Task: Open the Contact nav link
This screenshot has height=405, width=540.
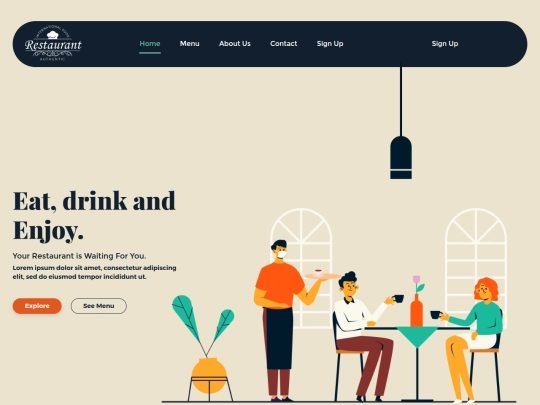Action: point(283,44)
